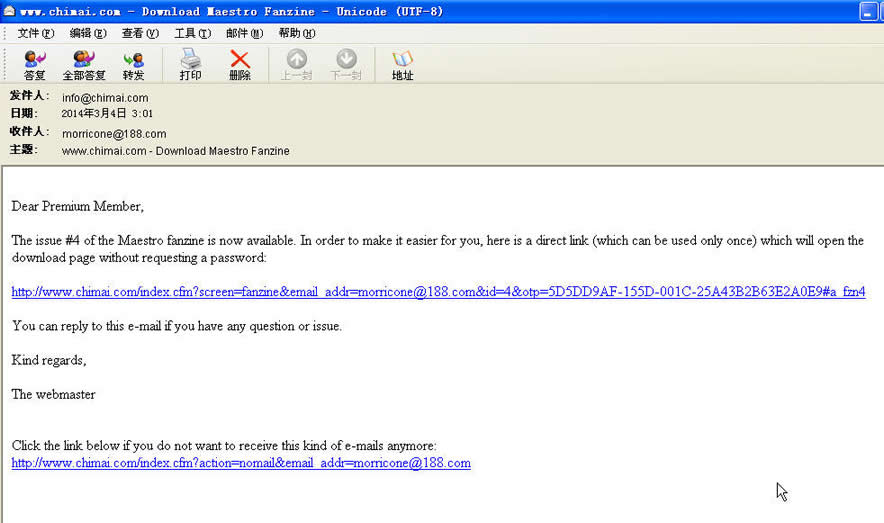Forward the email with 转发 icon
The image size is (884, 523).
(134, 65)
